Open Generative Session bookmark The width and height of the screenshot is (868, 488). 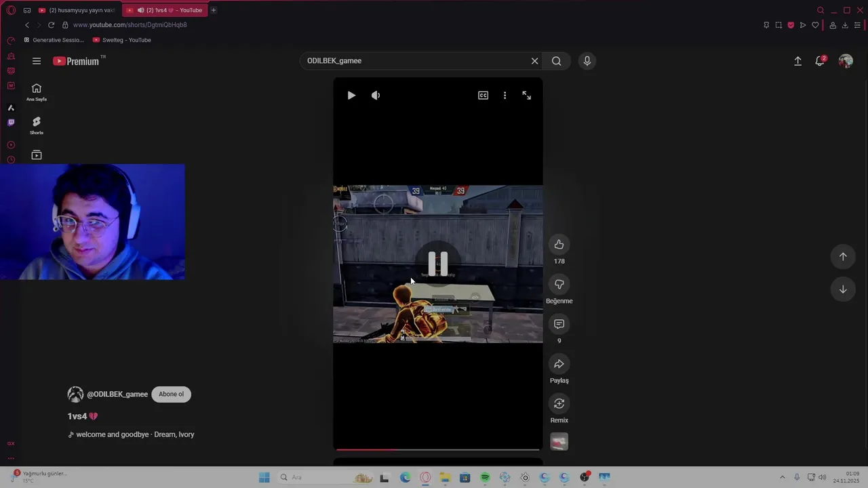(x=54, y=40)
